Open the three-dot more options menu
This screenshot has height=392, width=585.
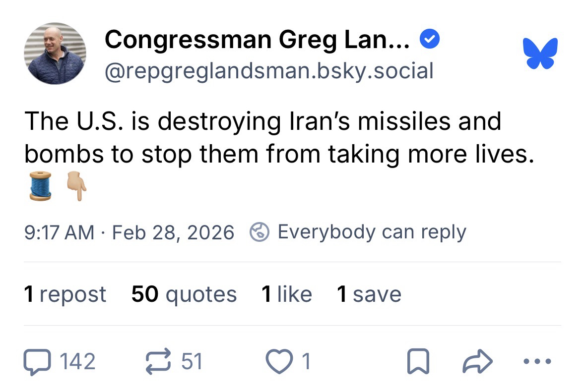[x=537, y=362]
